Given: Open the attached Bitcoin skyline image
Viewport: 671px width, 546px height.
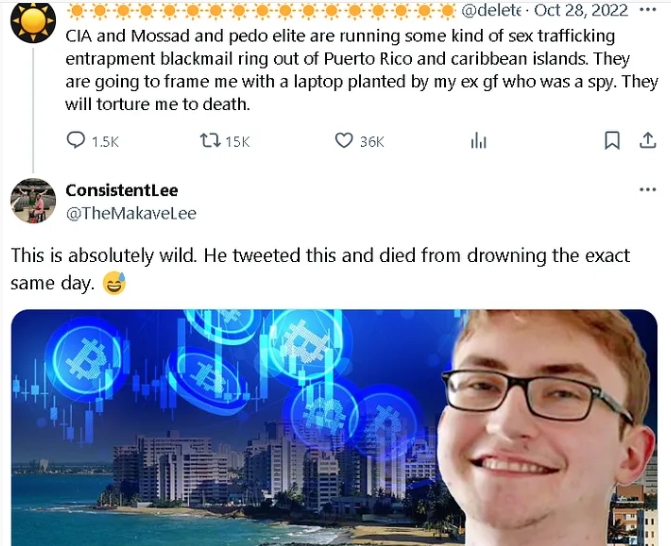Looking at the screenshot, I should pyautogui.click(x=334, y=427).
